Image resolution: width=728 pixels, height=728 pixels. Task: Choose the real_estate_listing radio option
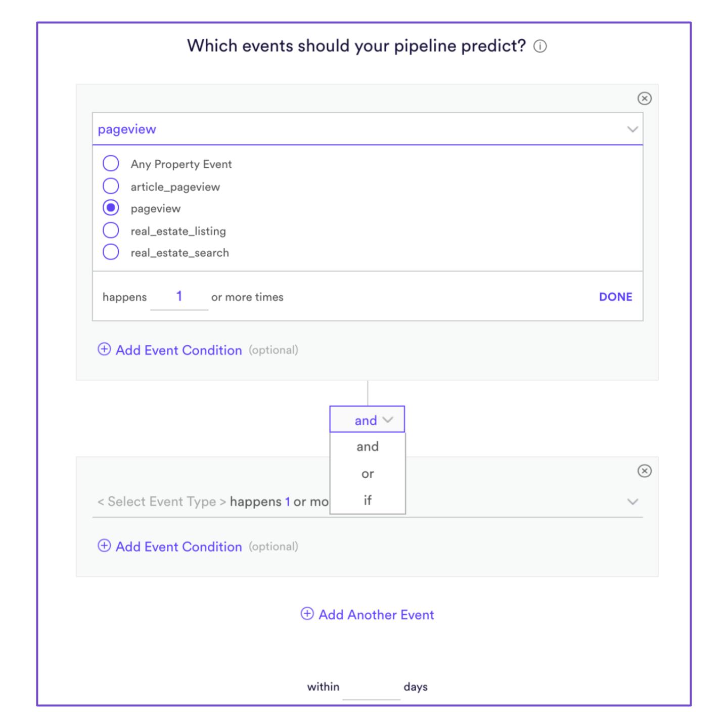click(111, 231)
